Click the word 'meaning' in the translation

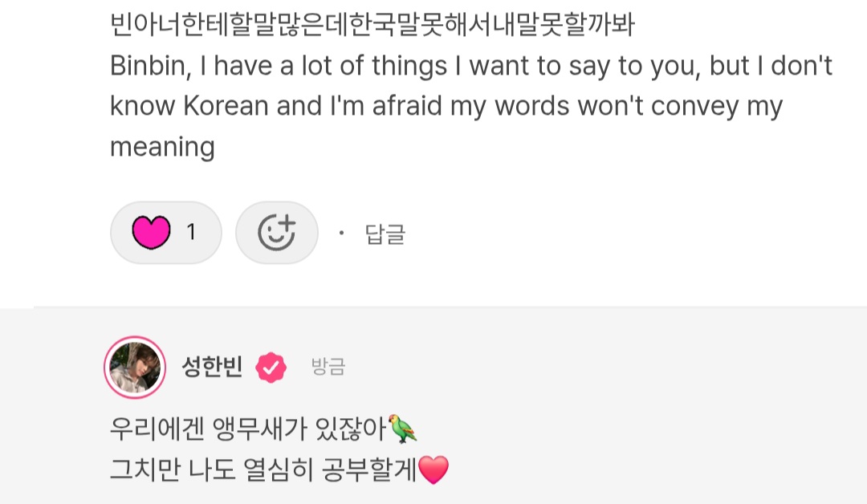tap(162, 146)
